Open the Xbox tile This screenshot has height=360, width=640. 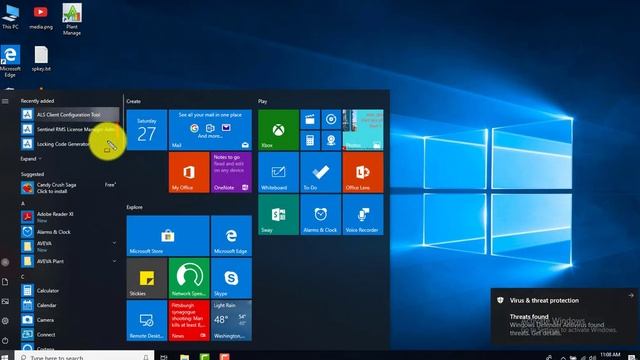278,130
